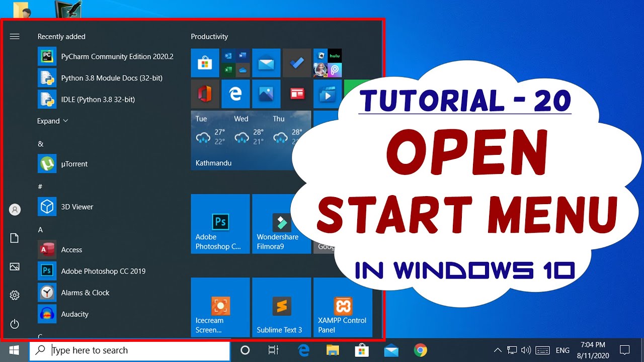Open Access from the app list
The image size is (644, 362).
pyautogui.click(x=60, y=249)
